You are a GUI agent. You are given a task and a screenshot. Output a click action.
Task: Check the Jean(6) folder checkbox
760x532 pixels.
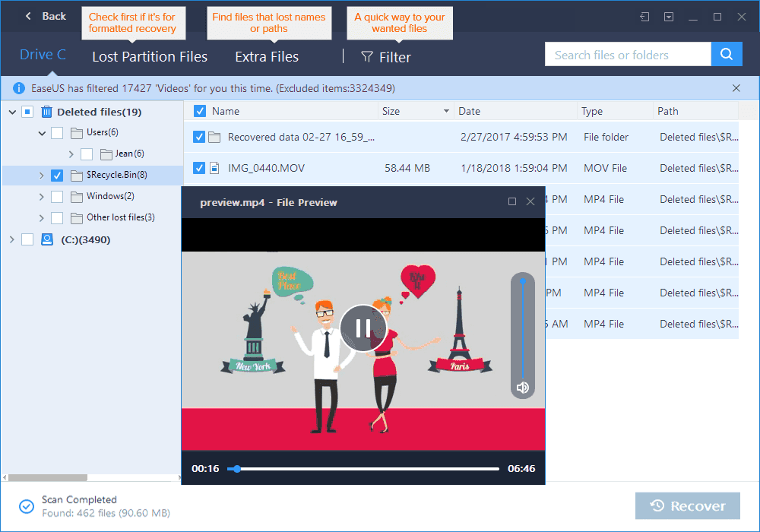tap(87, 154)
